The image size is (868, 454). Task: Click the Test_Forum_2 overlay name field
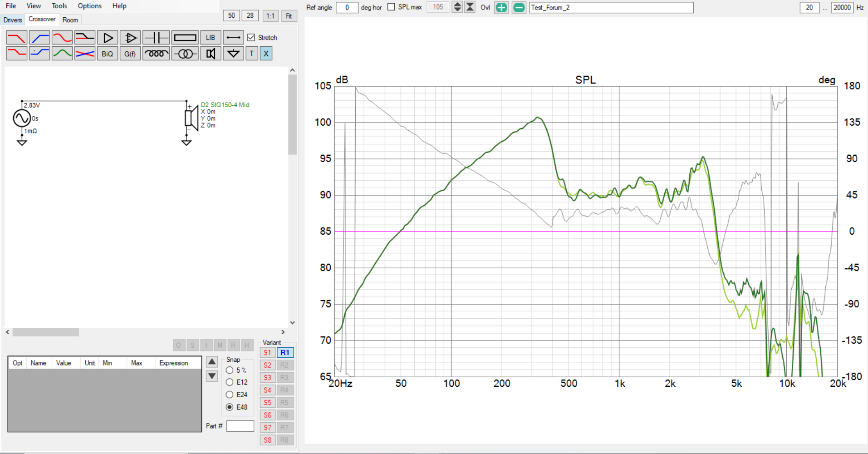click(x=611, y=7)
